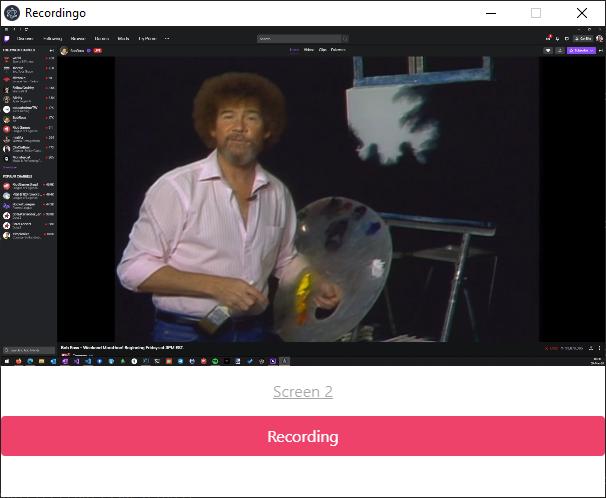Screen dimensions: 606x498
Task: Maximize the Recordingo window
Action: point(536,13)
